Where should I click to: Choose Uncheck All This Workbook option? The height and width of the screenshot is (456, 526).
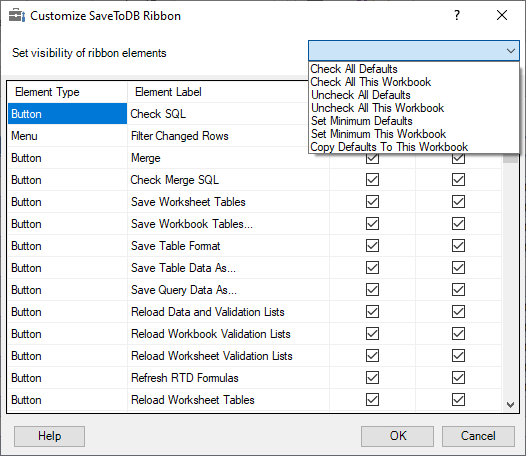pos(377,108)
